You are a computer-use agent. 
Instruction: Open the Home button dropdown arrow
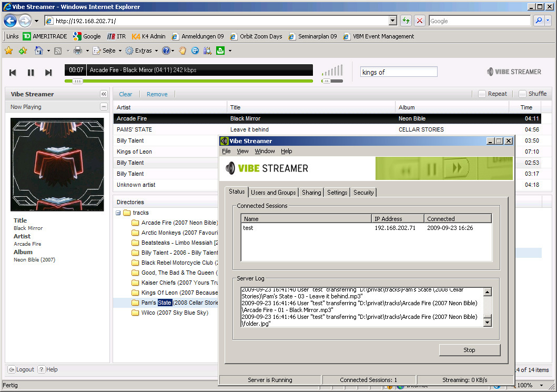coord(48,51)
